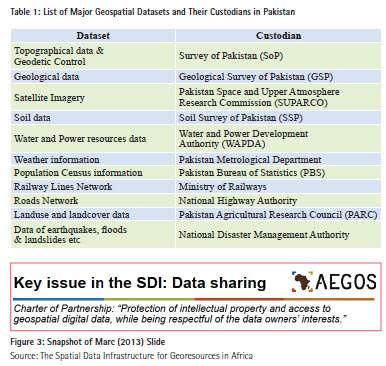Click the Key issue in the SDI heading
Screen dimensions: 386x366
click(x=140, y=283)
